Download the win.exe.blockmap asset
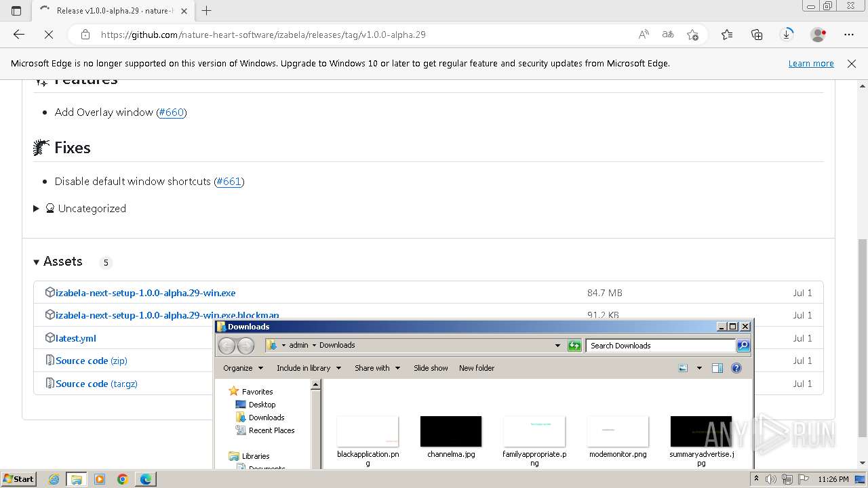 (167, 315)
